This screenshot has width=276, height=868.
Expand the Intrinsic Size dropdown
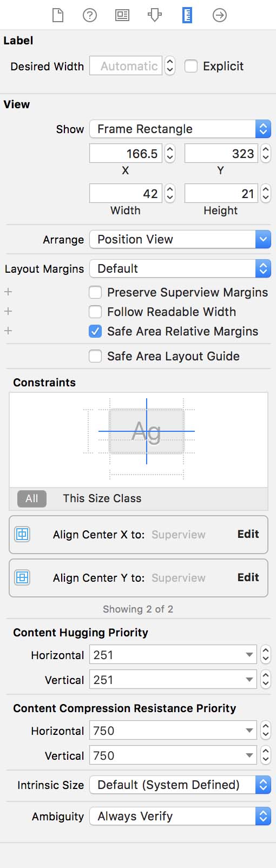tap(180, 785)
